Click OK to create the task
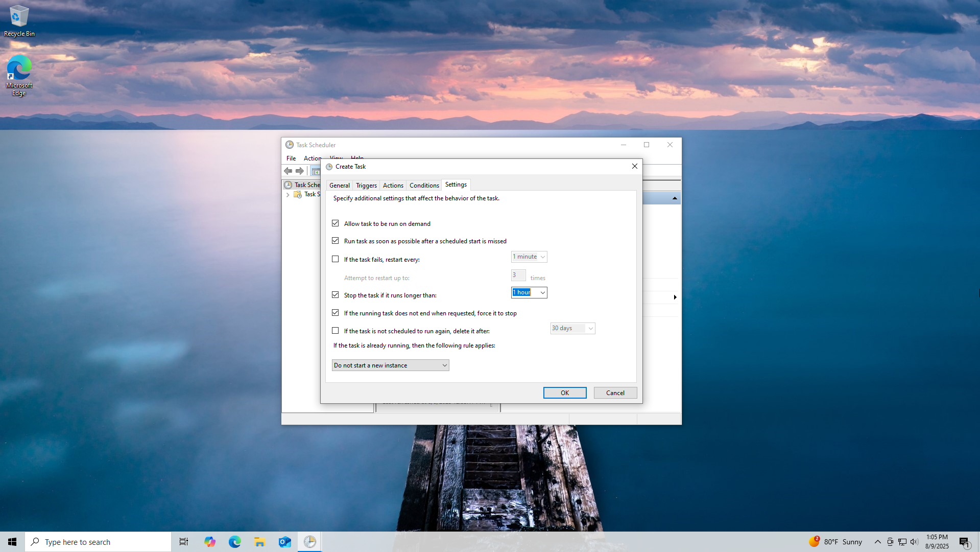980x552 pixels. click(565, 393)
